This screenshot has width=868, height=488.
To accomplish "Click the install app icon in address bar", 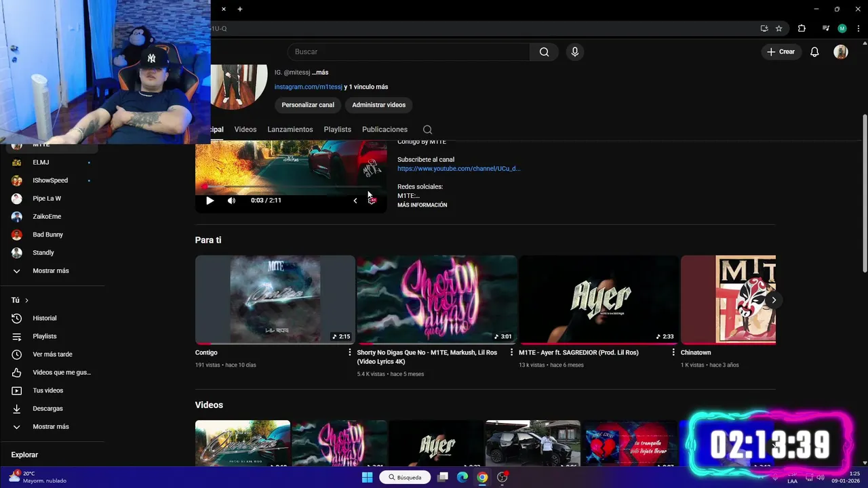I will click(x=764, y=28).
